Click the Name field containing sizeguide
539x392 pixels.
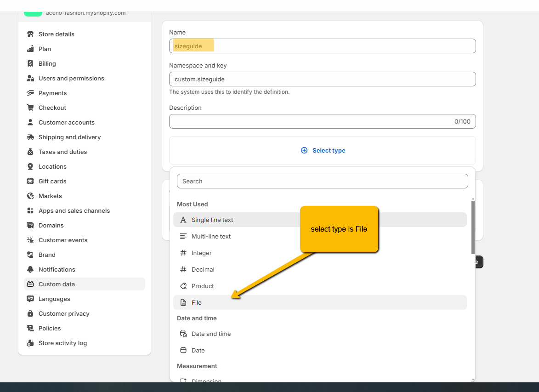pos(322,46)
